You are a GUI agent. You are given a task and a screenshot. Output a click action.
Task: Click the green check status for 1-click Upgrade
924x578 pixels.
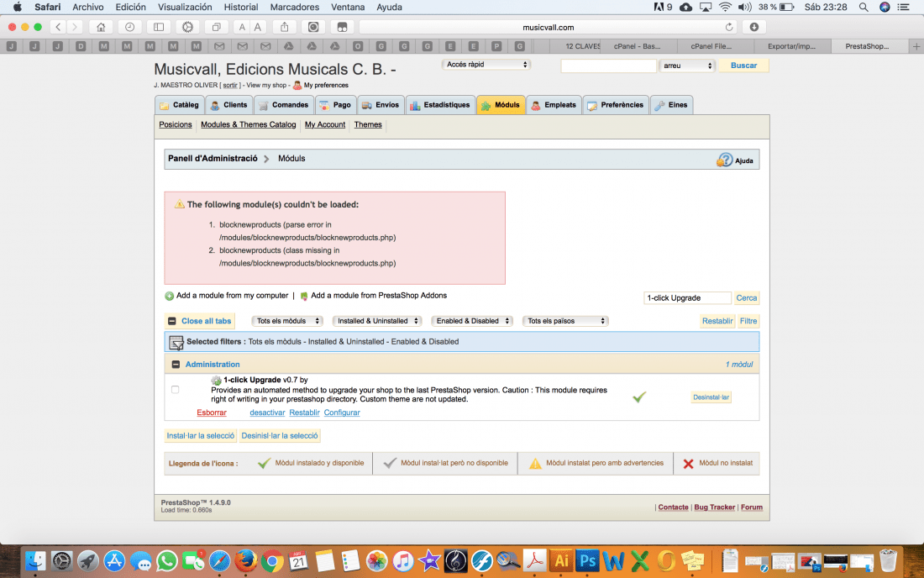pos(639,397)
